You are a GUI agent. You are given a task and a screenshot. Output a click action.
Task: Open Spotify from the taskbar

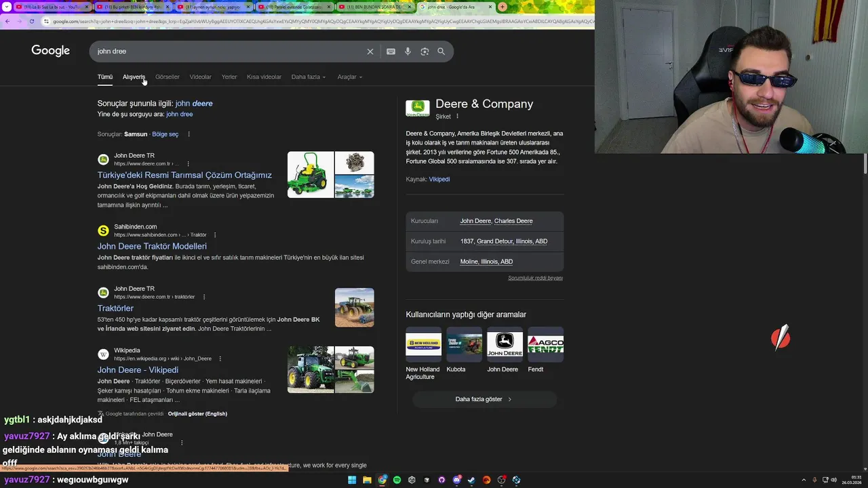[397, 480]
